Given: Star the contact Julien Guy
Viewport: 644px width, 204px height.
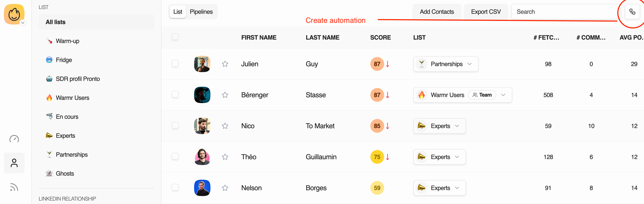Looking at the screenshot, I should 225,64.
